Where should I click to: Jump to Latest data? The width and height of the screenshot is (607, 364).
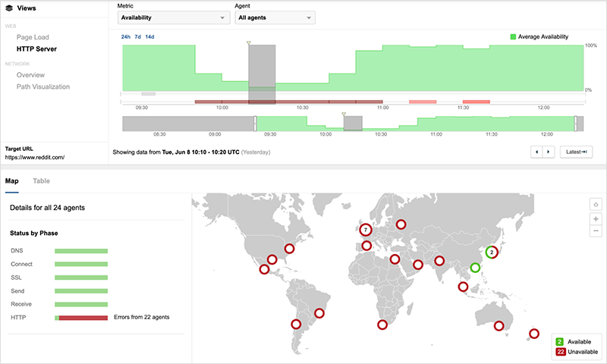[576, 152]
